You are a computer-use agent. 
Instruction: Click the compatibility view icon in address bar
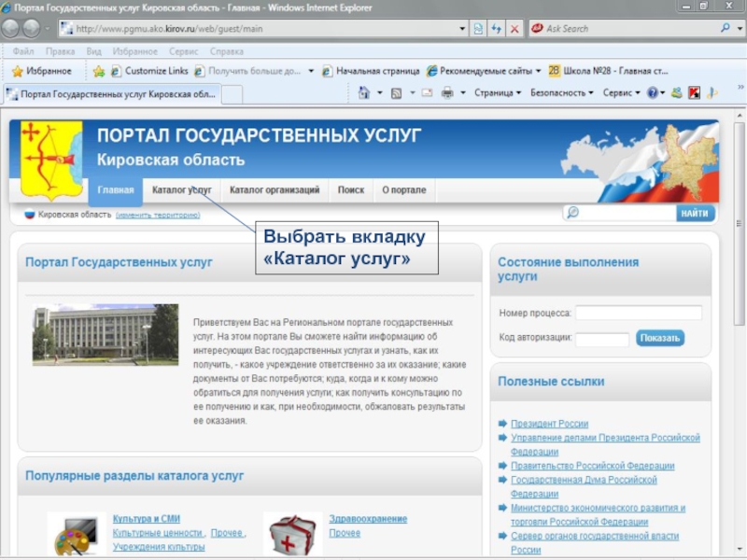[x=478, y=29]
